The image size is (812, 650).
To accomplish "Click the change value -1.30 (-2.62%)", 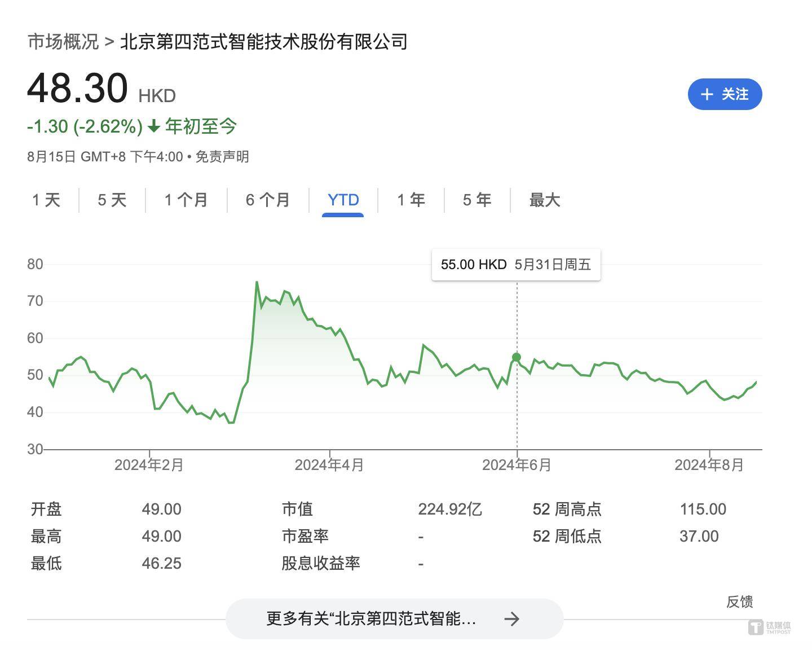I will (85, 126).
